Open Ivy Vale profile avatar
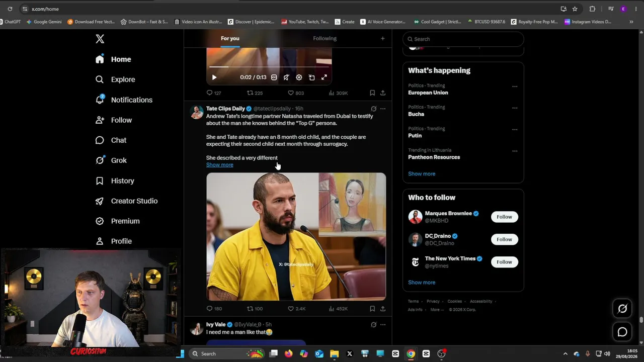Screen dimensions: 644x362 [x=197, y=328]
